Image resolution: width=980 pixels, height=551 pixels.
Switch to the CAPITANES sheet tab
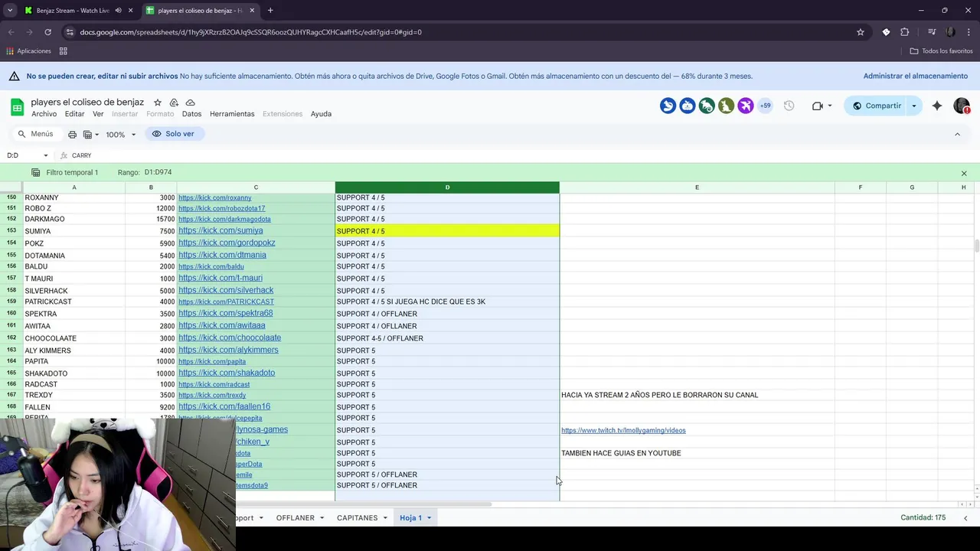click(357, 518)
